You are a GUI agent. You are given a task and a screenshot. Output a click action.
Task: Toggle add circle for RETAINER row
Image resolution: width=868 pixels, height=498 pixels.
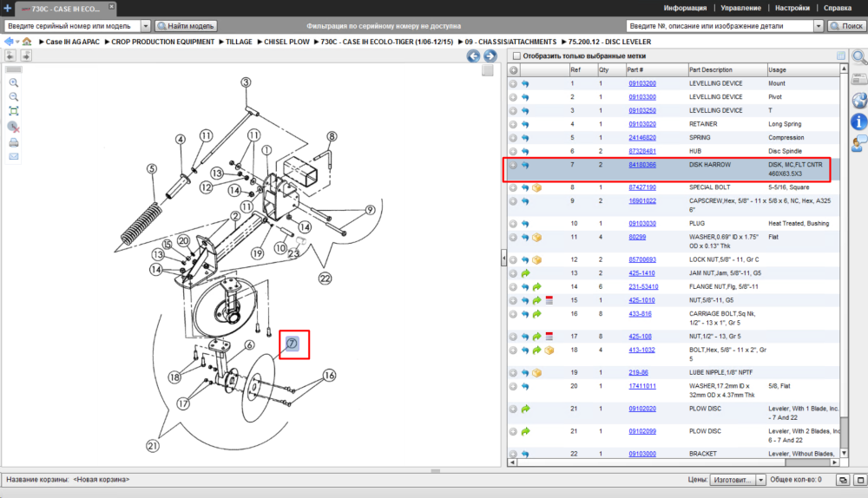pos(513,125)
